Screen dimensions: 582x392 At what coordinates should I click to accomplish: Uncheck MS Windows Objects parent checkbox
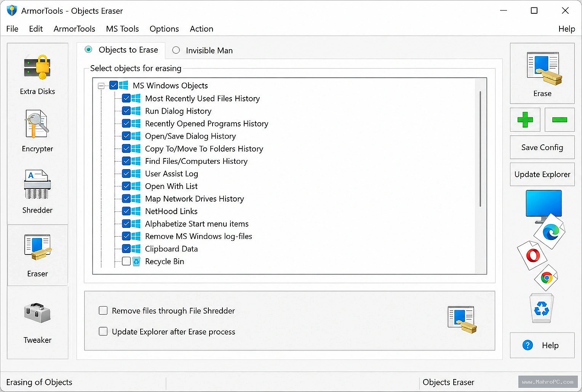coord(114,85)
